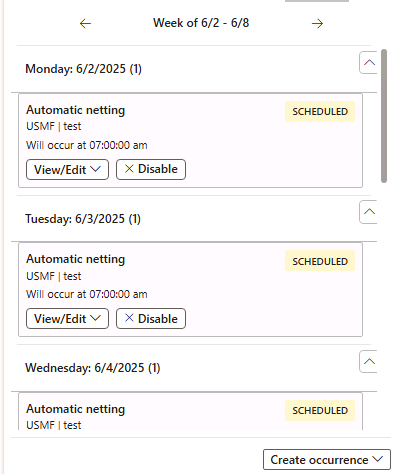Go to the previous week with left arrow

coord(85,23)
